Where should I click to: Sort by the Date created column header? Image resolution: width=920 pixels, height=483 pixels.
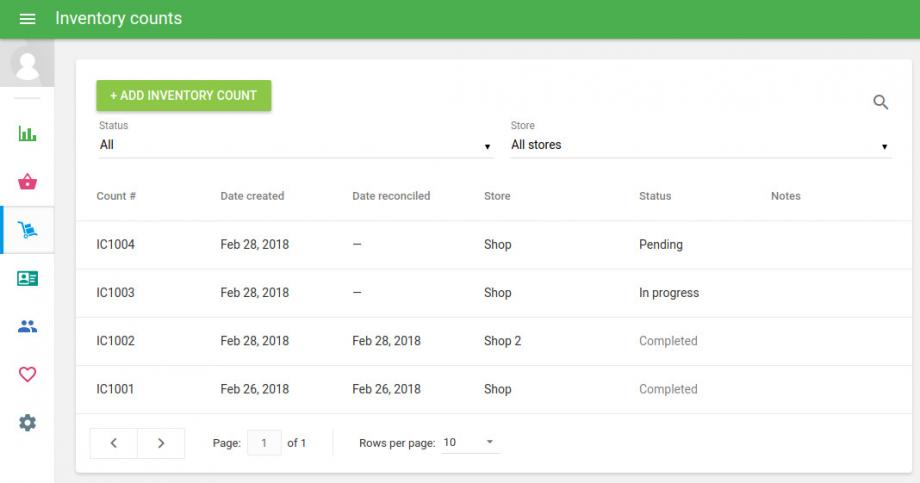[x=252, y=196]
